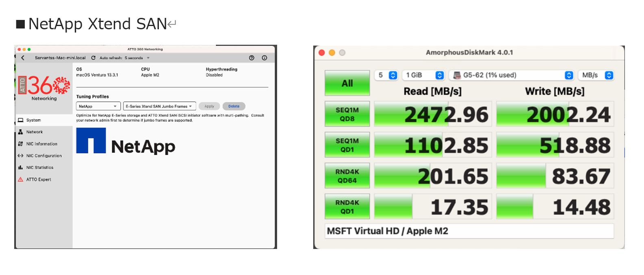This screenshot has height=275, width=644.
Task: Open the NIC Configuration section
Action: [x=44, y=155]
